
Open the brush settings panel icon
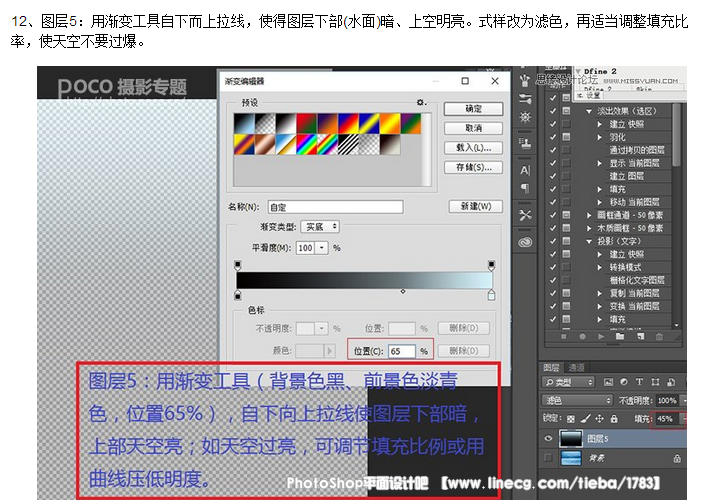click(525, 99)
